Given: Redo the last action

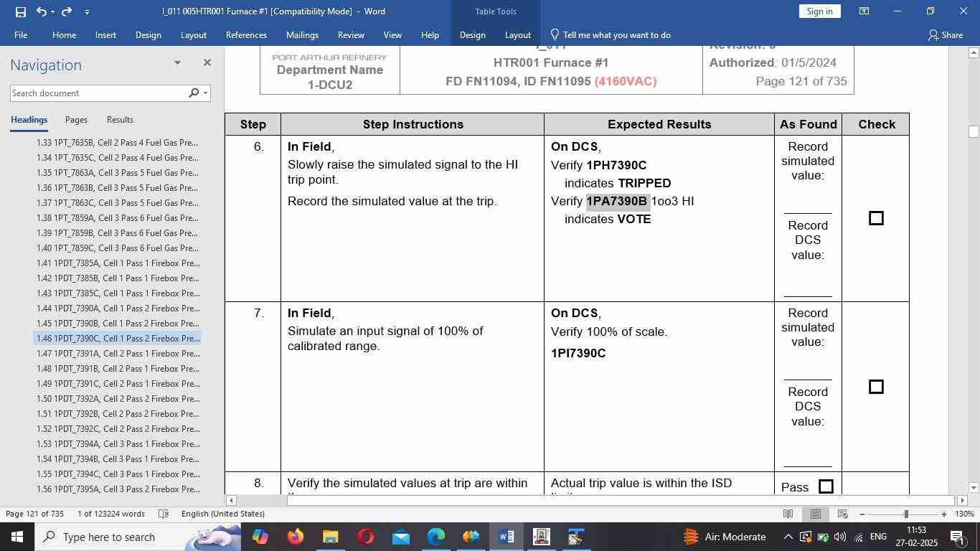Looking at the screenshot, I should click(67, 11).
